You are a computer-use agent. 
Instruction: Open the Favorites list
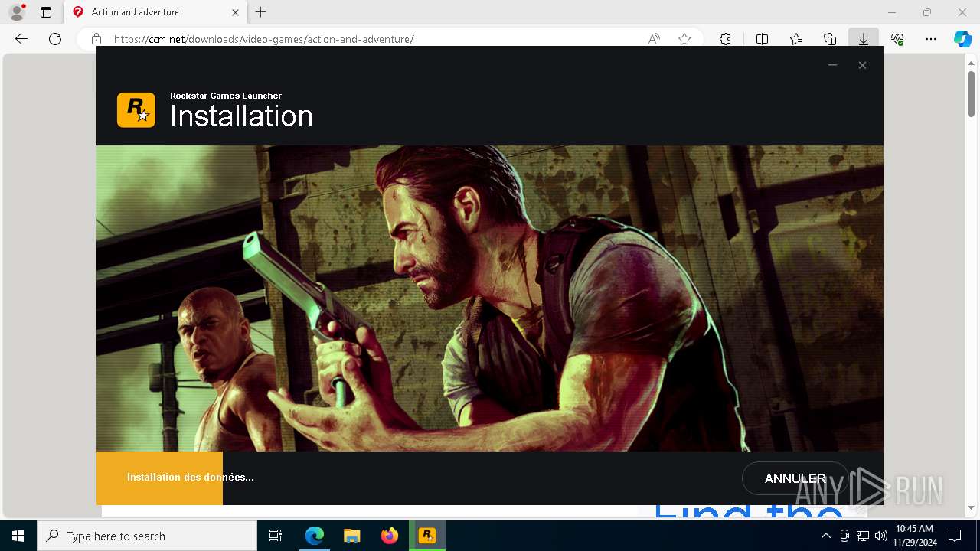796,39
